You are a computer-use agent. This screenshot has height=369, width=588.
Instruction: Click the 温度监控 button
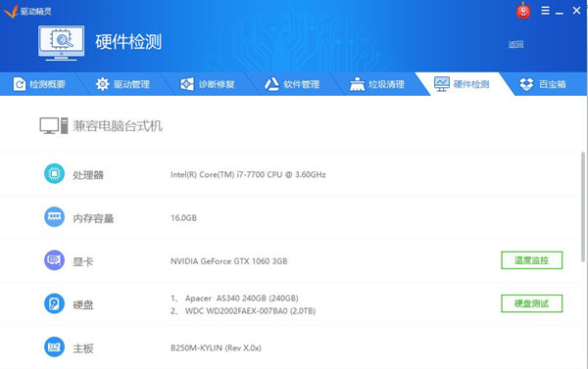[x=532, y=260]
